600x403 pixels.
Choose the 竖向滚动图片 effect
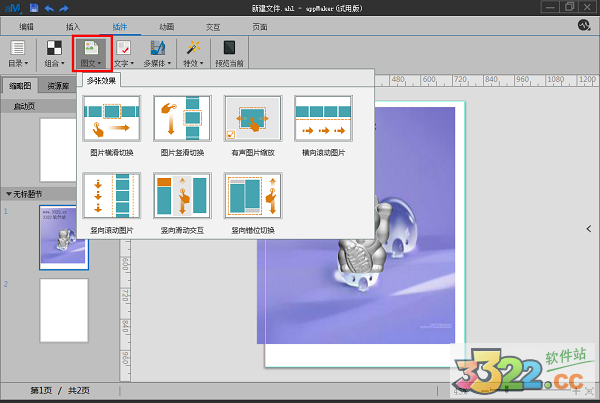[x=111, y=197]
